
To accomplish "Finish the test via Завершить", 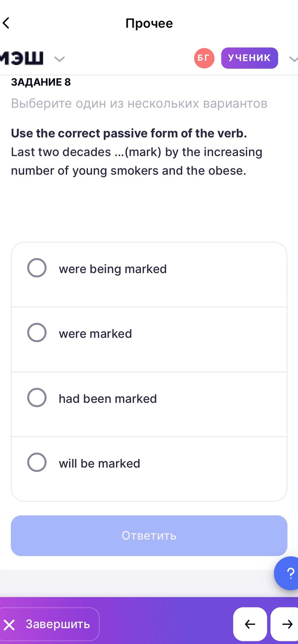I will 49,624.
